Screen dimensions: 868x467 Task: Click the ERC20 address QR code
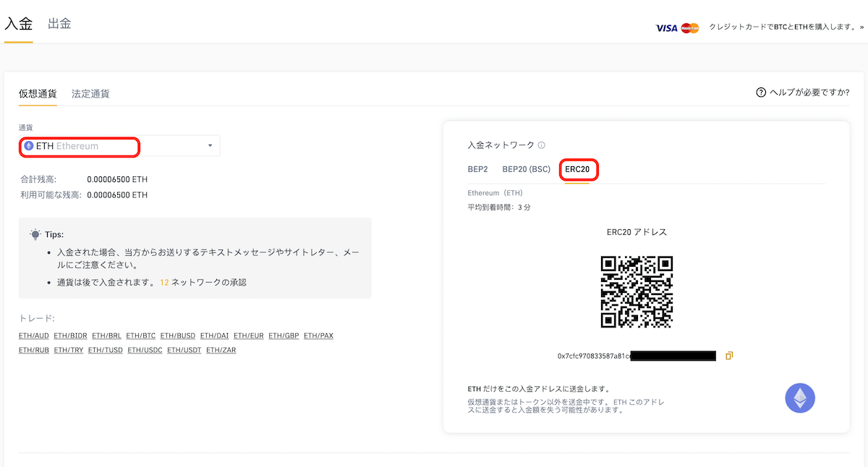pyautogui.click(x=637, y=291)
